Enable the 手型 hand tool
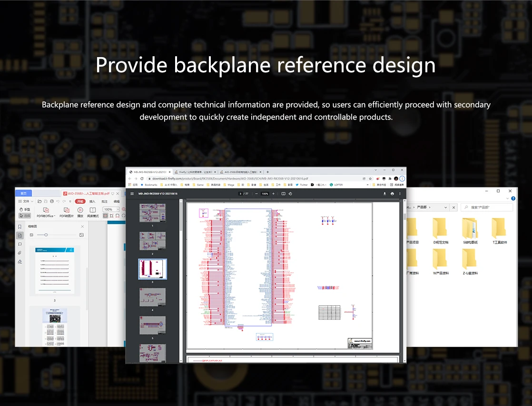532x406 pixels. pos(25,209)
